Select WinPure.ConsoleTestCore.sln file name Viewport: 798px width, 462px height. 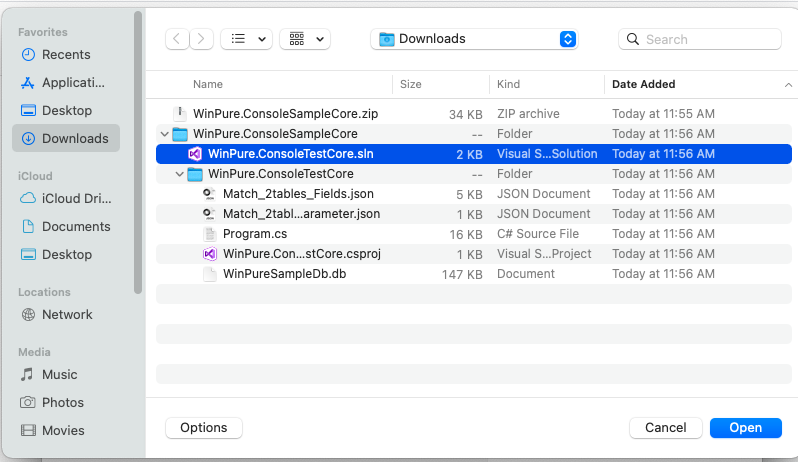(291, 154)
